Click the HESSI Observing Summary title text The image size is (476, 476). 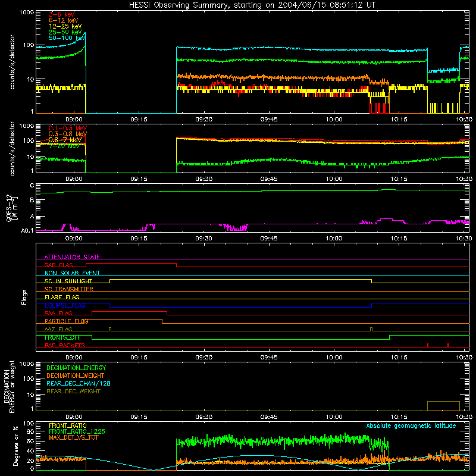tap(252, 5)
